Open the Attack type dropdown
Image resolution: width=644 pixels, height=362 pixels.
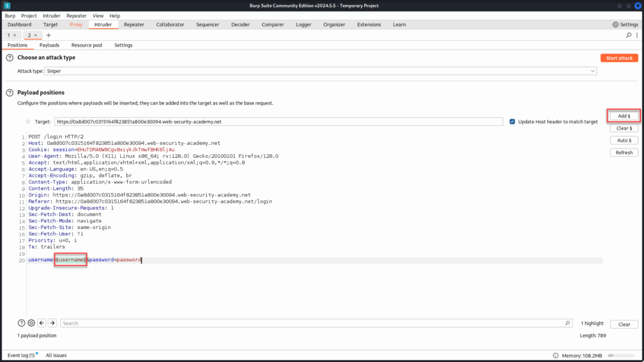(320, 71)
